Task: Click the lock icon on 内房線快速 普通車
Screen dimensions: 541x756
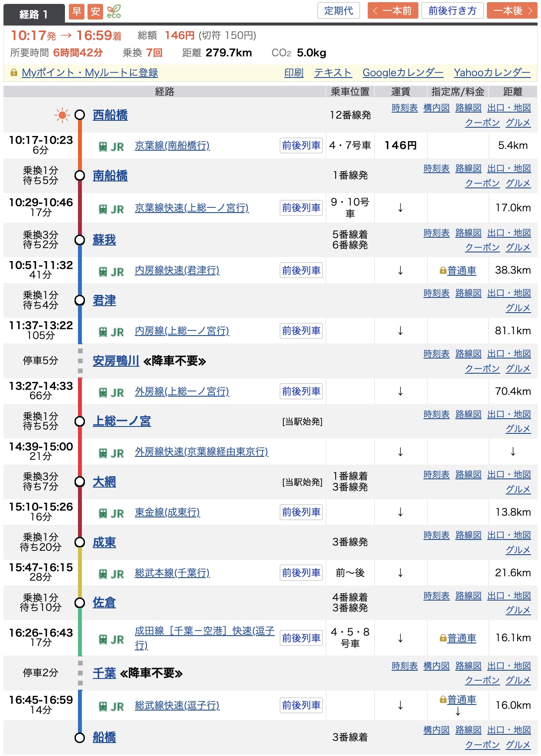Action: (x=443, y=271)
